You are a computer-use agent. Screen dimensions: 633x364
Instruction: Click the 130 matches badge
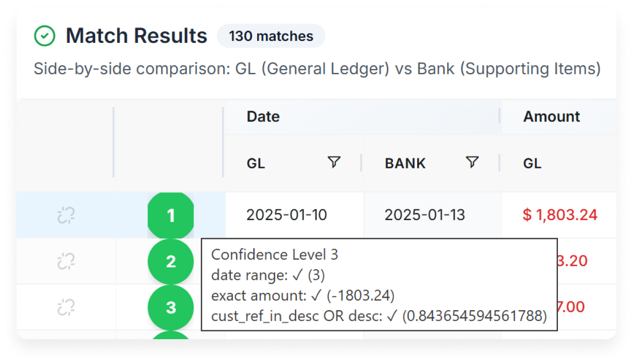271,36
